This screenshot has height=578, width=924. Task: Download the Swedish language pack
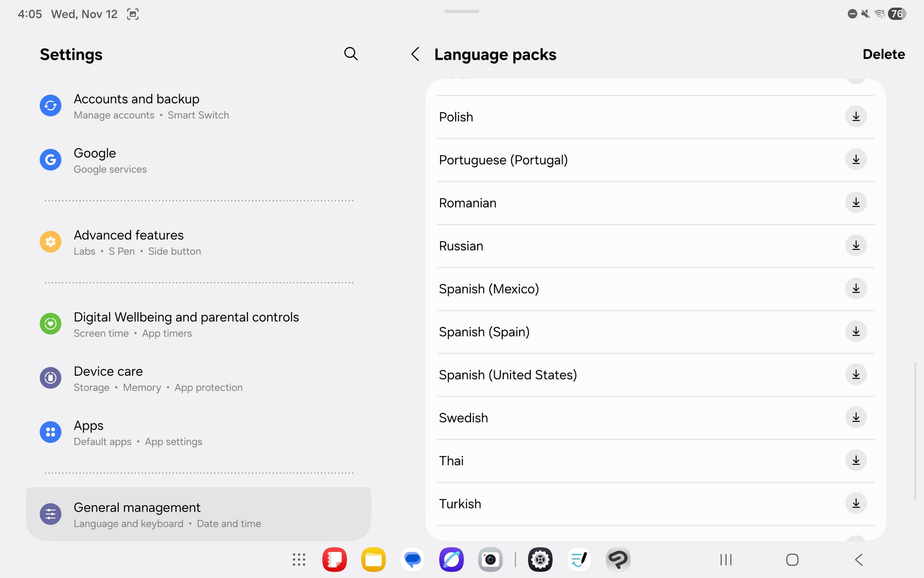(856, 418)
